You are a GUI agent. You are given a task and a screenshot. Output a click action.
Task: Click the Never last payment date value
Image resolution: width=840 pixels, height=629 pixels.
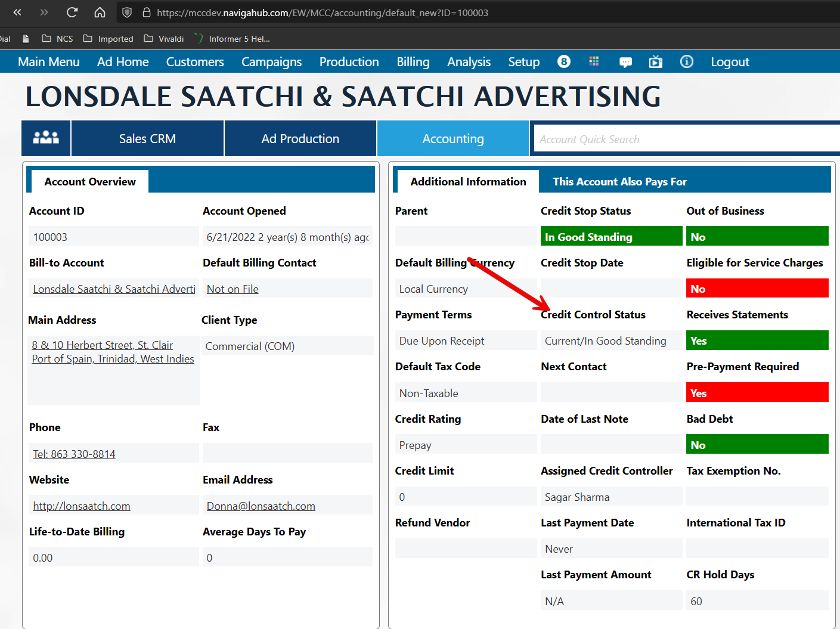pos(612,549)
